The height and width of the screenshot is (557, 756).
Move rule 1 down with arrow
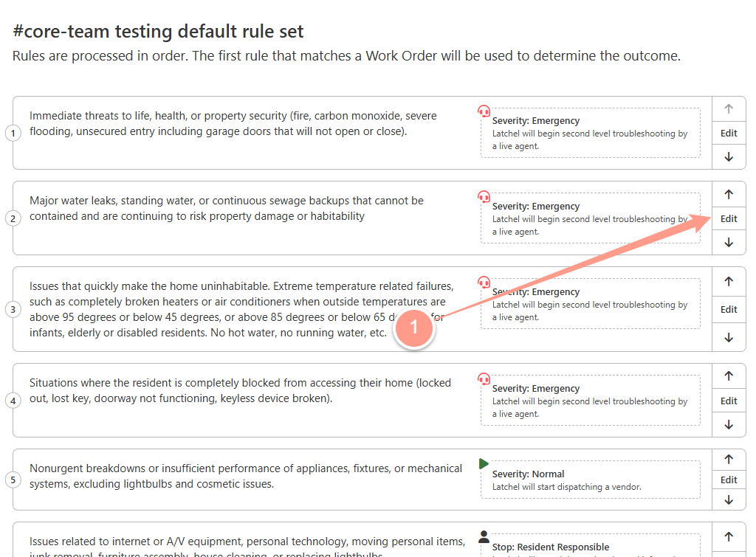point(729,157)
